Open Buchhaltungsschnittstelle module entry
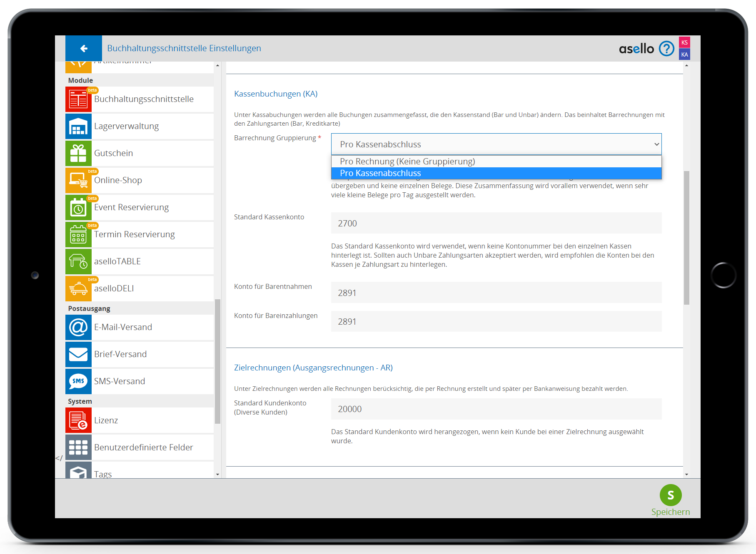This screenshot has height=554, width=756. pyautogui.click(x=143, y=99)
